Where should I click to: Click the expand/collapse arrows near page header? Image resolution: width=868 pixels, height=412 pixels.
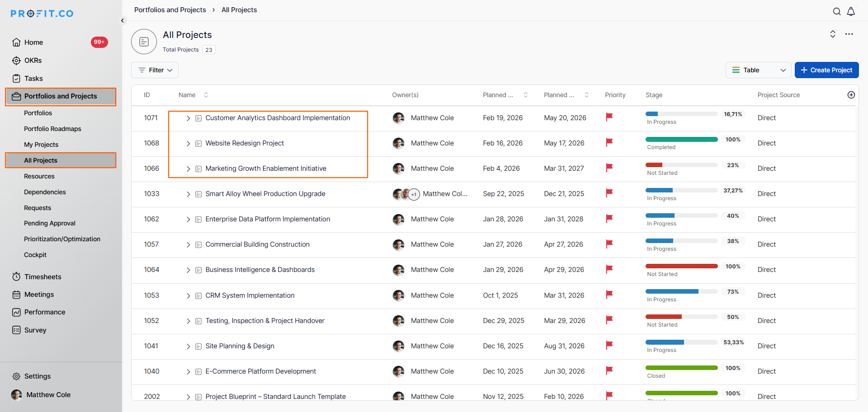pos(833,34)
